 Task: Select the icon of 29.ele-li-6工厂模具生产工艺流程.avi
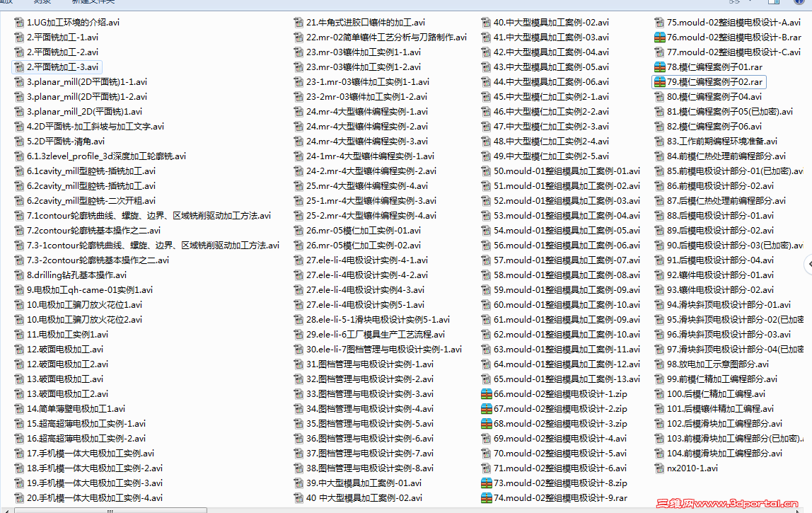coord(298,334)
